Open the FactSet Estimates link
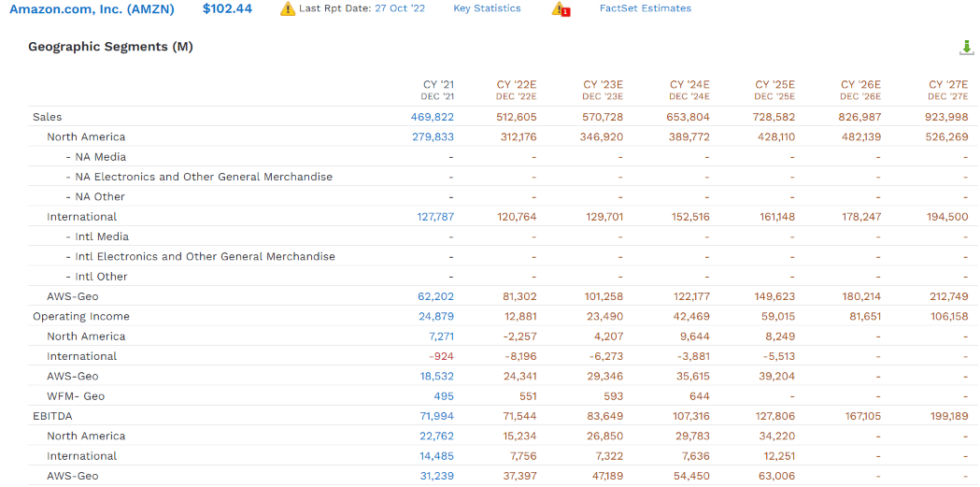The image size is (980, 487). [645, 8]
